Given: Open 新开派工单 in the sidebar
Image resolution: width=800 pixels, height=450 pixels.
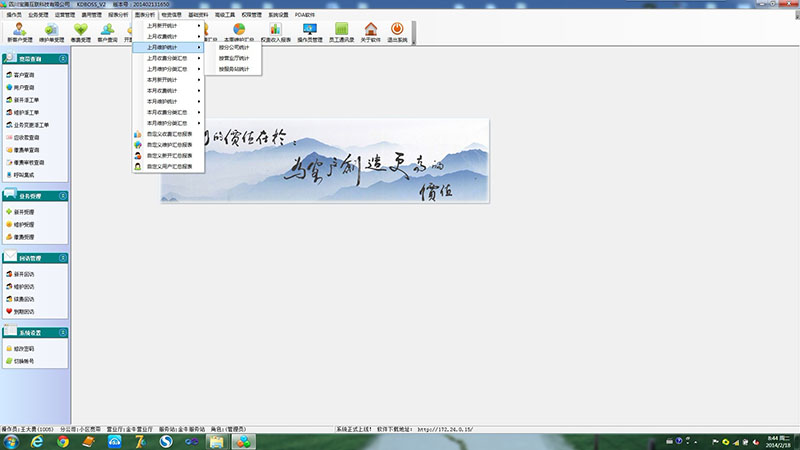Looking at the screenshot, I should [22, 100].
